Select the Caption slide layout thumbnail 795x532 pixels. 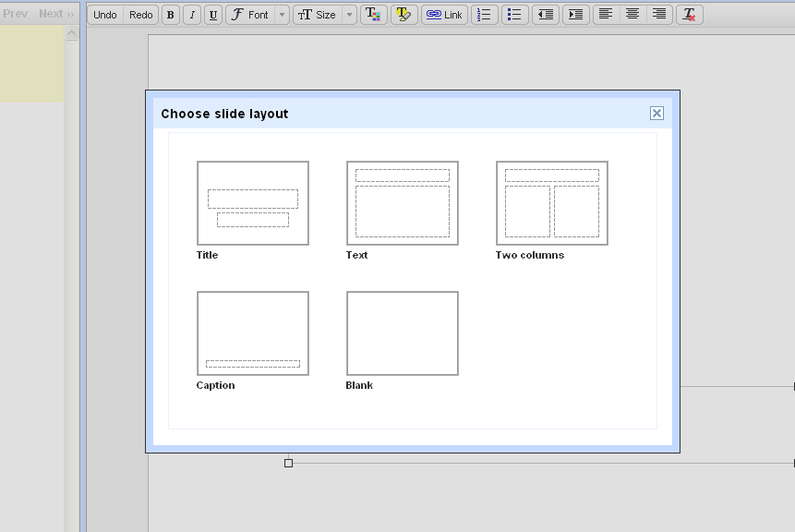253,333
